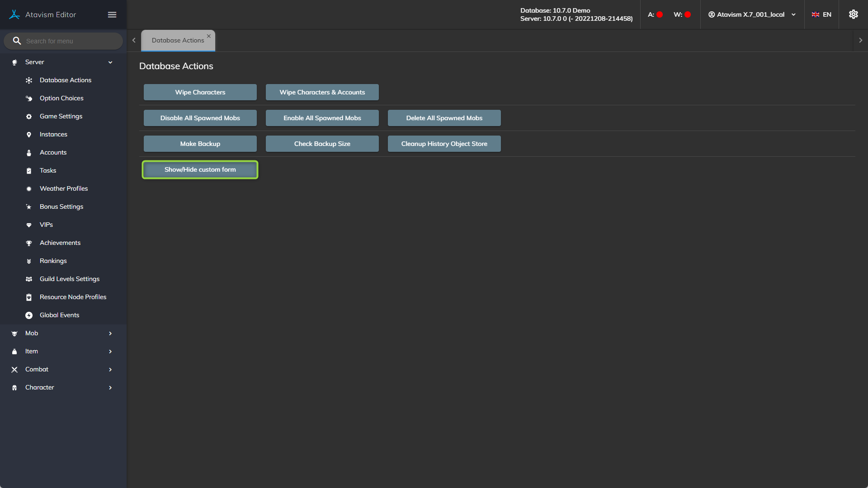Viewport: 868px width, 488px height.
Task: Click the Auth server red status indicator
Action: coord(660,14)
